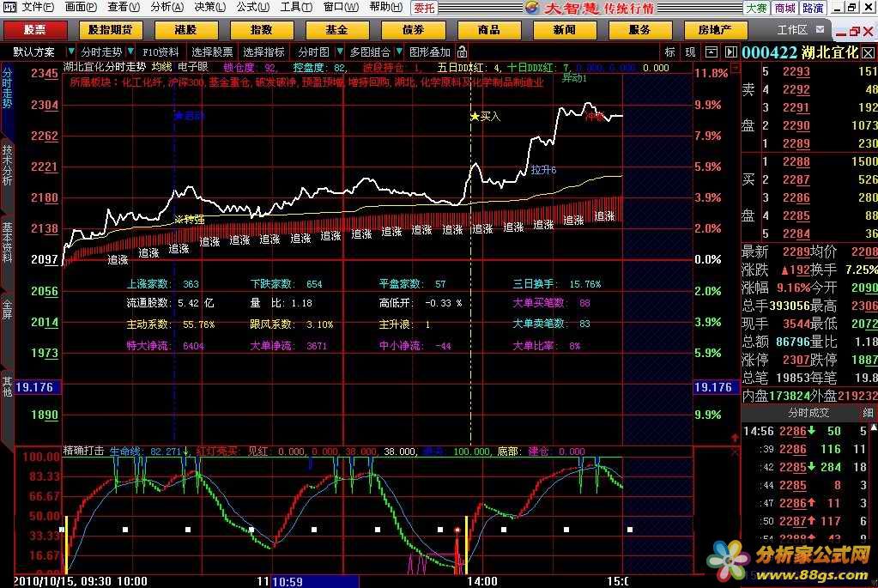Click buy level 1 price 2288
Viewport: 878px width, 588px height.
coord(796,162)
